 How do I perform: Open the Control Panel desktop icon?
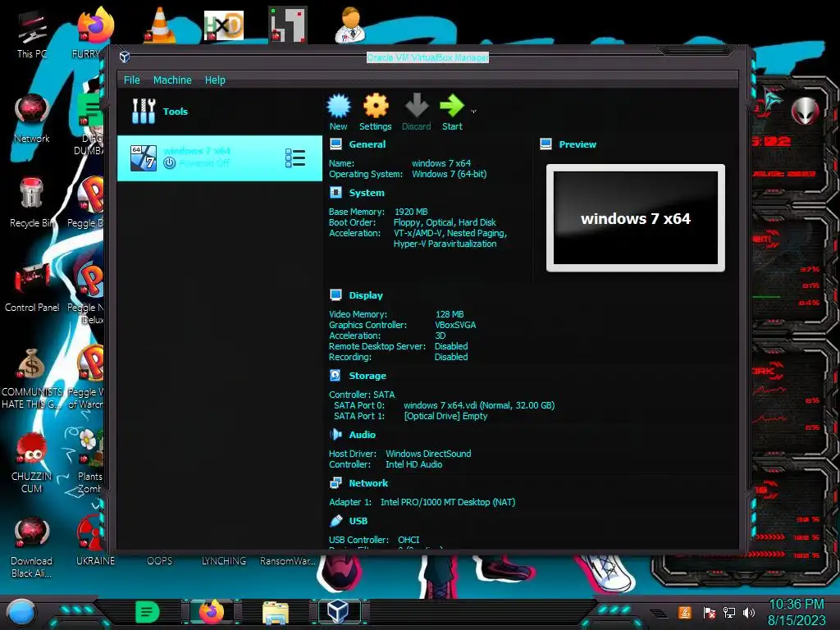coord(32,287)
